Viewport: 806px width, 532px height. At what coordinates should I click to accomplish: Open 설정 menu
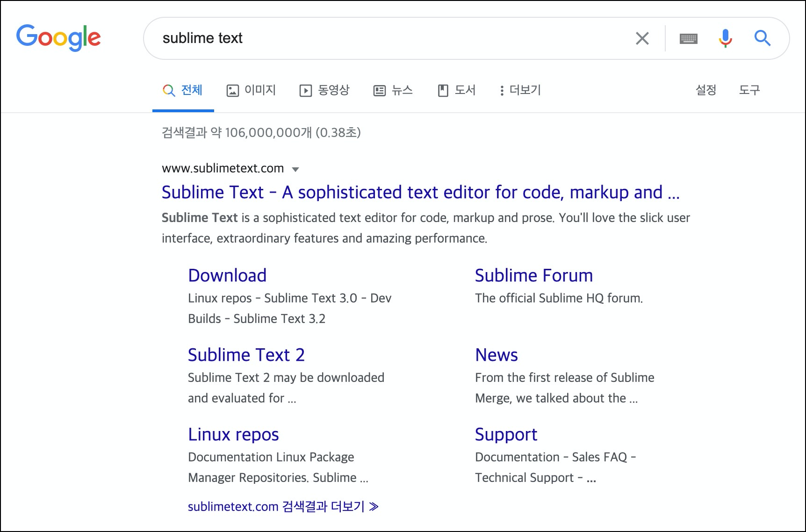706,90
